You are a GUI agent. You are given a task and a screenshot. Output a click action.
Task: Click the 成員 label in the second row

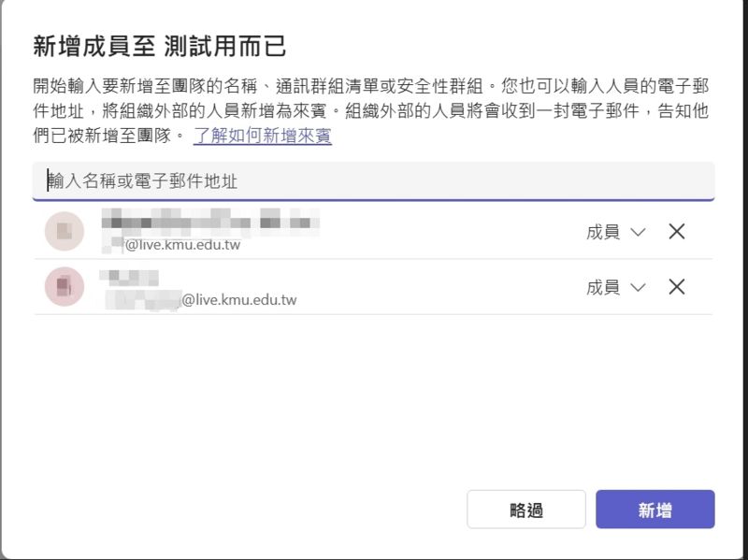click(603, 287)
